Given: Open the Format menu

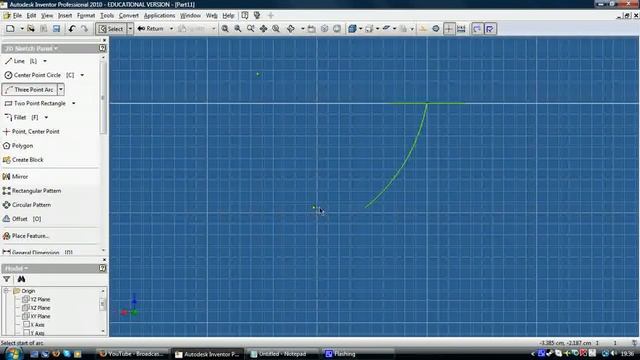Looking at the screenshot, I should [86, 16].
